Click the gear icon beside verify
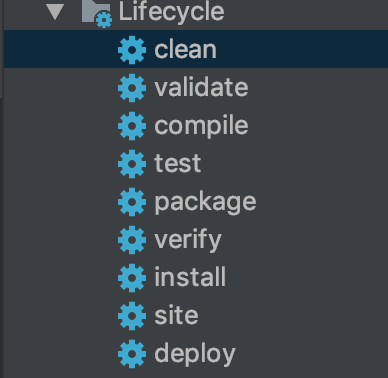 pos(132,240)
